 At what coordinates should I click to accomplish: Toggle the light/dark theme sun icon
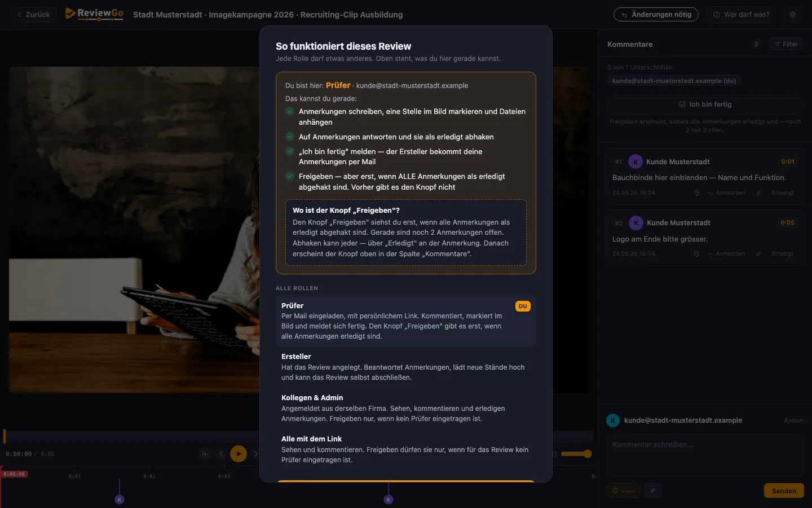pos(792,15)
